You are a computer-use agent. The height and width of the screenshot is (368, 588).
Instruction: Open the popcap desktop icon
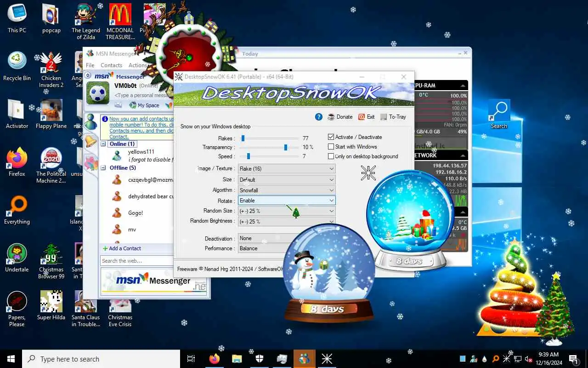(51, 18)
